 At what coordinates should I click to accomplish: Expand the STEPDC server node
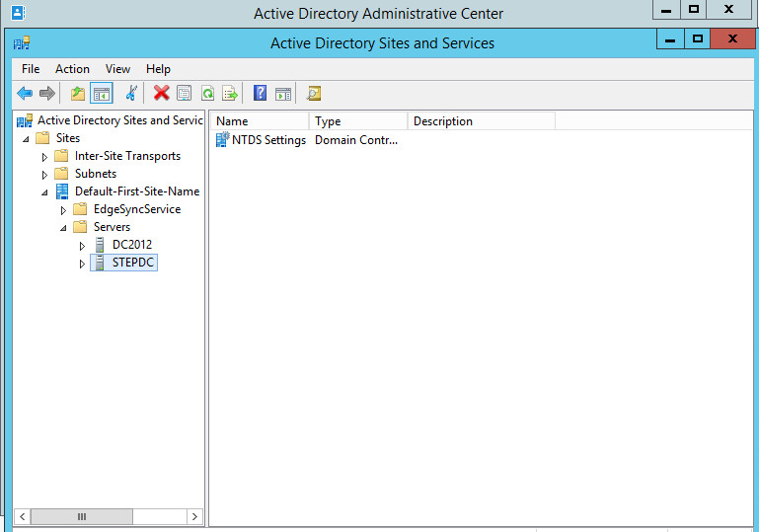82,264
